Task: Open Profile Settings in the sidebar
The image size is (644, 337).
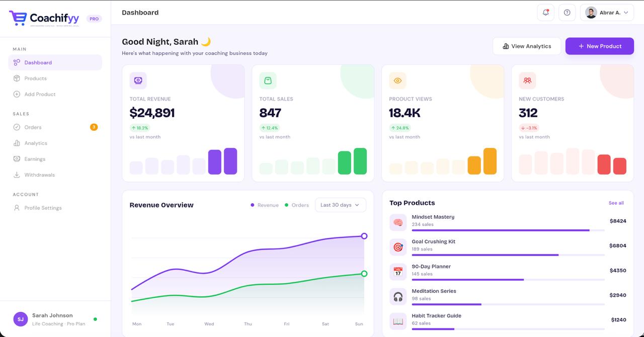Action: (x=55, y=208)
